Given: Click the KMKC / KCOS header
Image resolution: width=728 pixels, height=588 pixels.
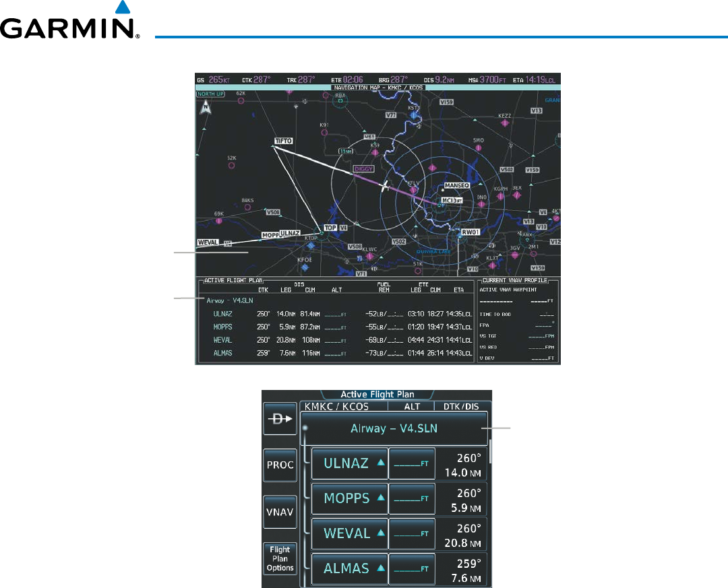Looking at the screenshot, I should [336, 407].
